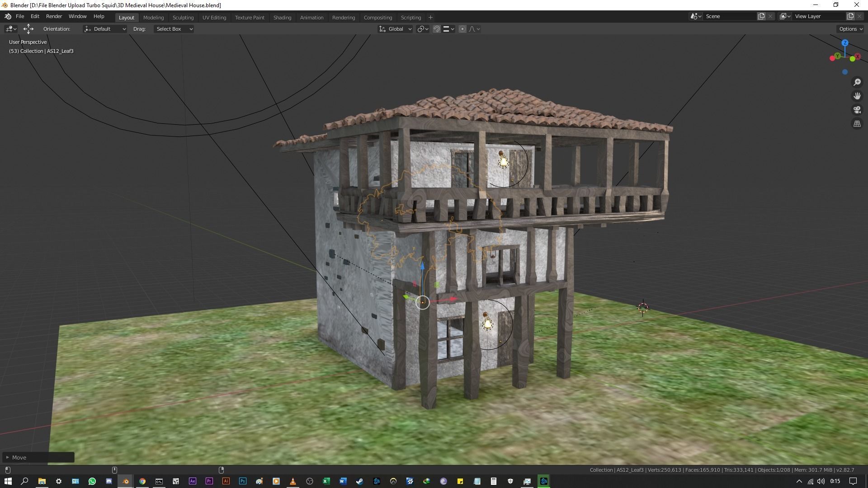Open Photoshop from the taskbar
This screenshot has height=488, width=868.
(243, 481)
